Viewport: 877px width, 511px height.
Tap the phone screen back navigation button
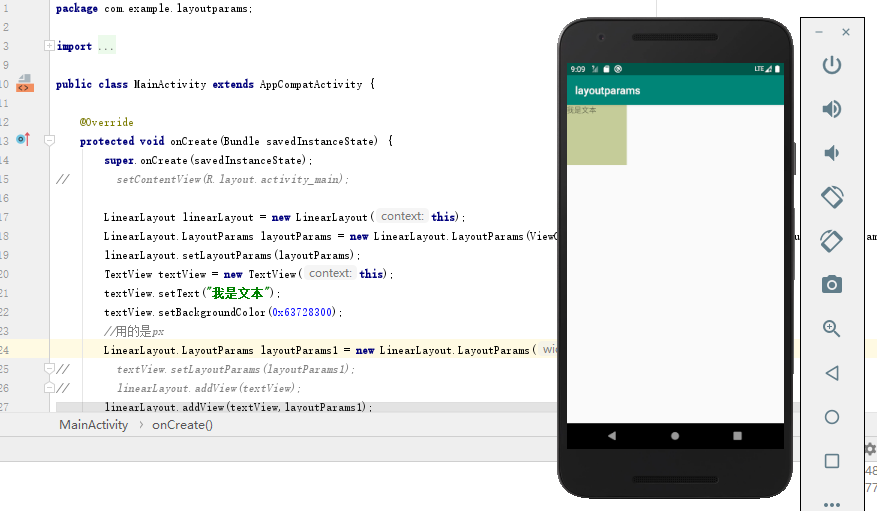coord(612,436)
